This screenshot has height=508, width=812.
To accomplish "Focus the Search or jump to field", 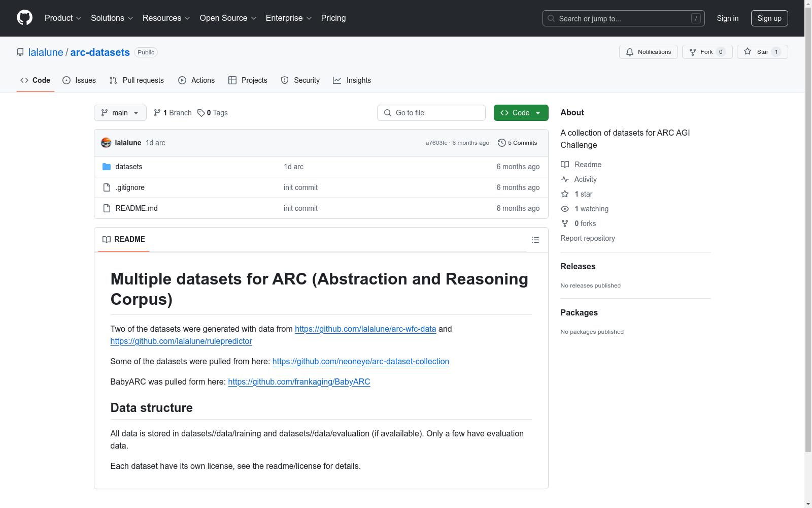I will pos(624,18).
